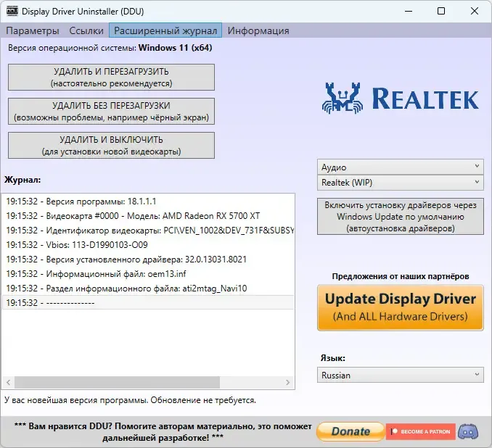Image resolution: width=492 pixels, height=448 pixels.
Task: Select log row AMD Radeon RX 5700 XT
Action: pyautogui.click(x=148, y=216)
